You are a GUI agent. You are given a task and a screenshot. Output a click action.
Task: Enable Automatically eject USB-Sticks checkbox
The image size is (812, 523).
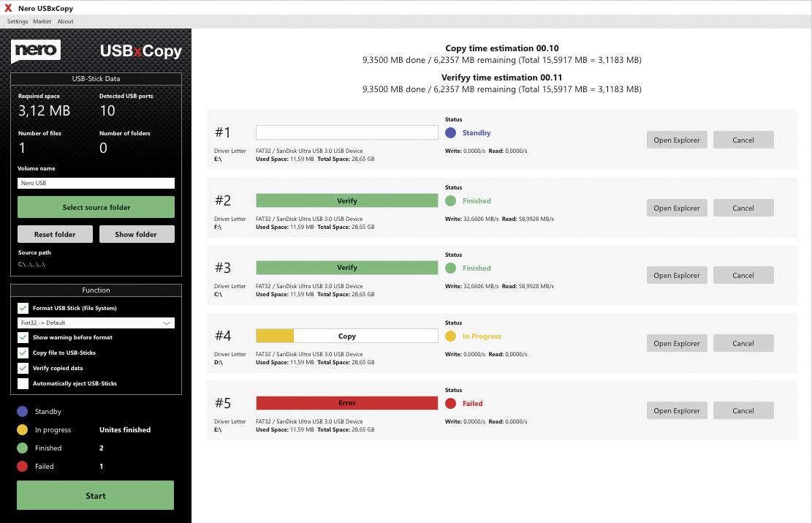point(23,383)
